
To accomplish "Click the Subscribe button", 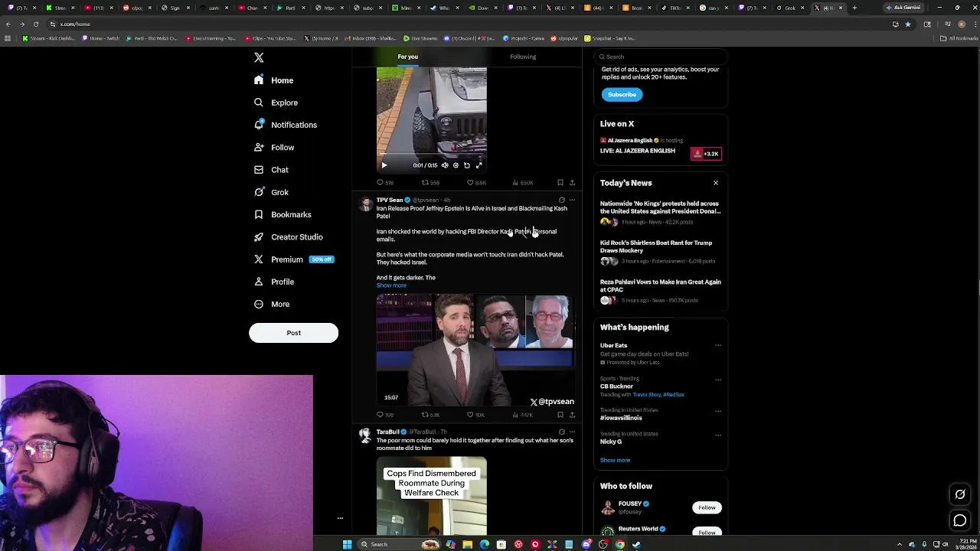I will pyautogui.click(x=622, y=94).
